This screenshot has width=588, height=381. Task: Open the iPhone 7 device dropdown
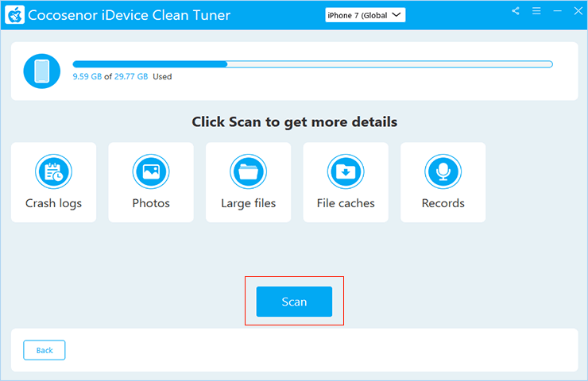coord(366,15)
